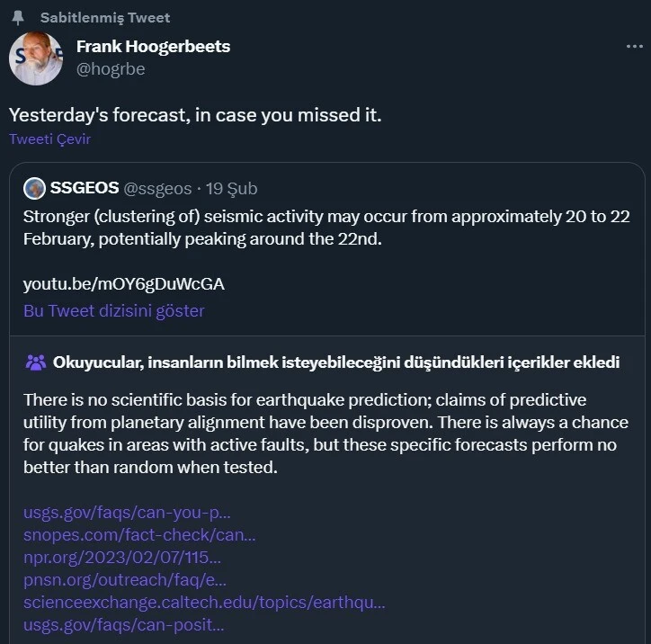Open the SSGEOS account name
The width and height of the screenshot is (651, 644).
coord(84,188)
